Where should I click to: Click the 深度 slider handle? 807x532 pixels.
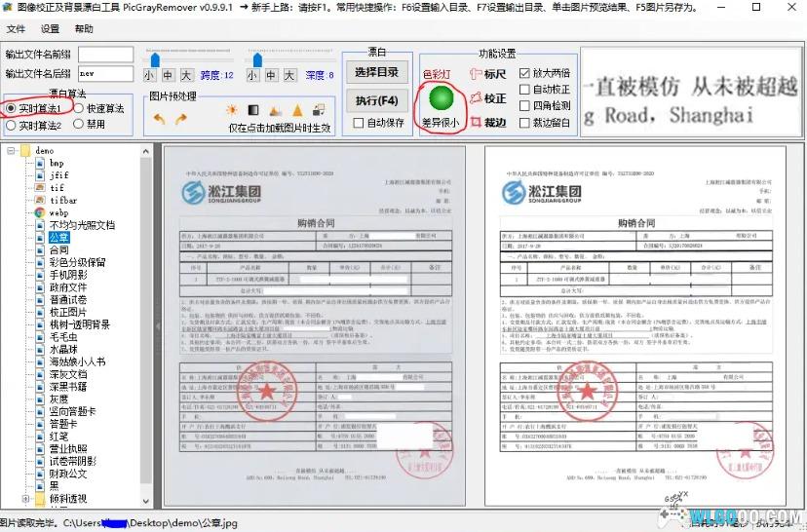click(x=258, y=60)
